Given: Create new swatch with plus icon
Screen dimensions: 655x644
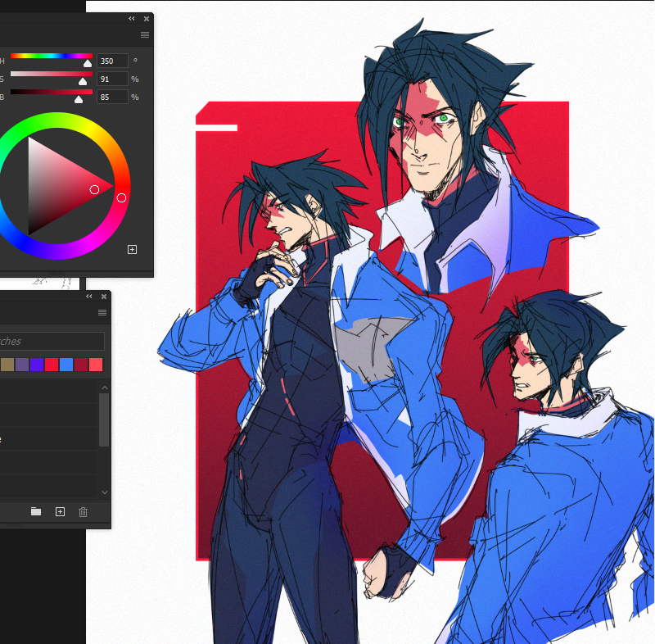Looking at the screenshot, I should pos(60,511).
